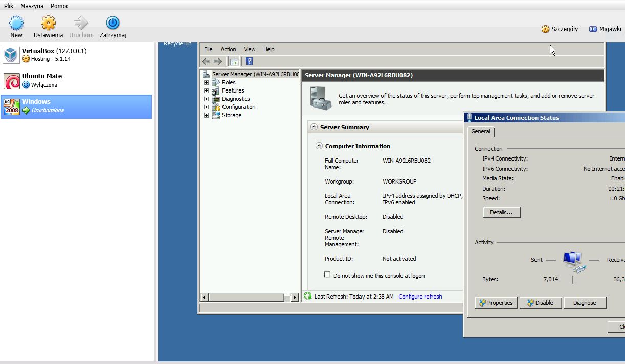
Task: Click tree pane scroll left arrow
Action: (x=204, y=297)
